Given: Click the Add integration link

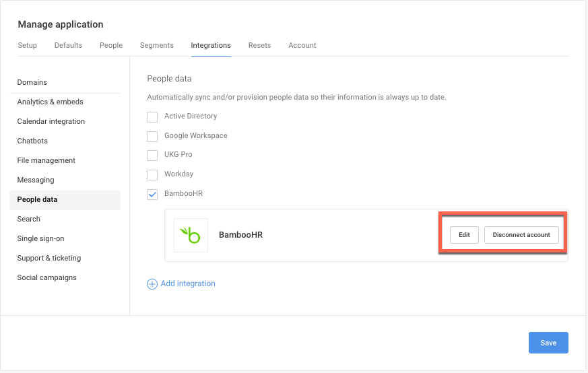Looking at the screenshot, I should pos(188,284).
